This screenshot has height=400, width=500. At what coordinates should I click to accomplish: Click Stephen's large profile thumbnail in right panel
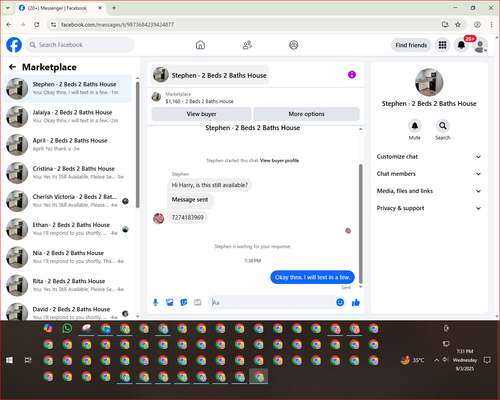(x=429, y=82)
